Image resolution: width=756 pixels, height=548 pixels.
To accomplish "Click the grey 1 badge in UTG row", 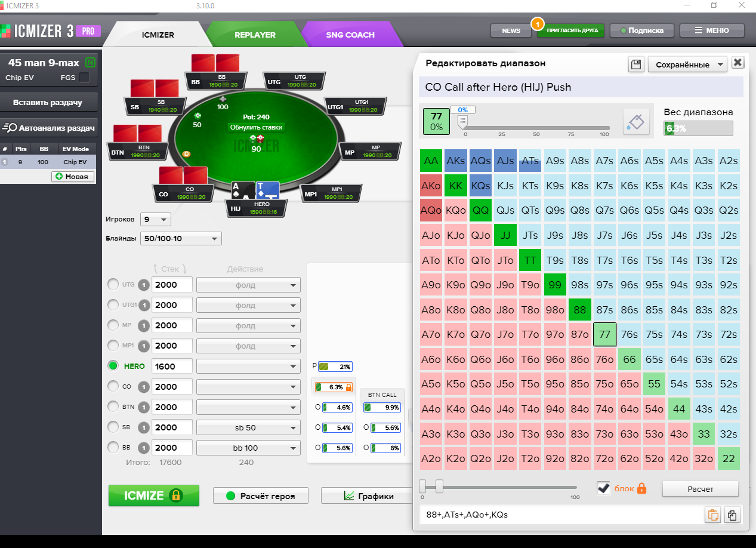I will (x=144, y=285).
